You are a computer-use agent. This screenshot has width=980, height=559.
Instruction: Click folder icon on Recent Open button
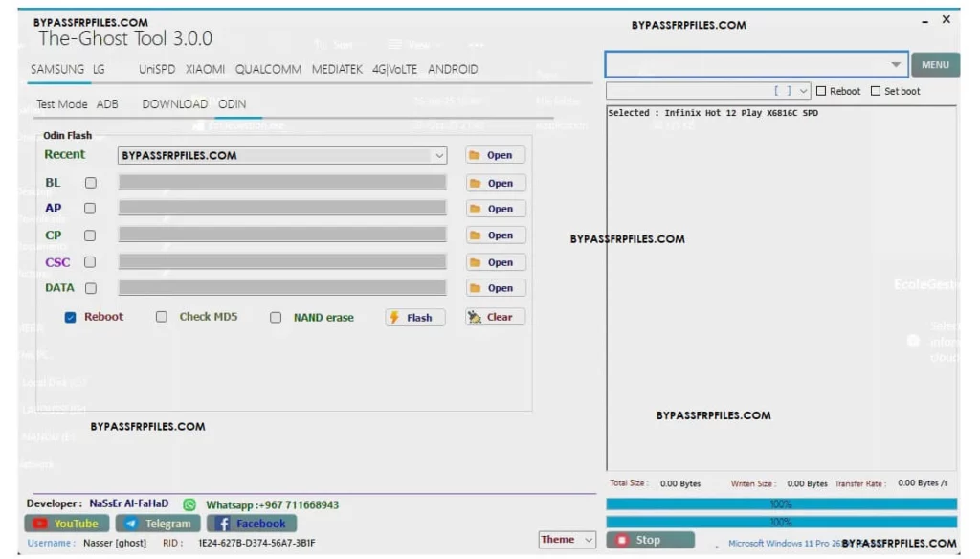pos(475,155)
